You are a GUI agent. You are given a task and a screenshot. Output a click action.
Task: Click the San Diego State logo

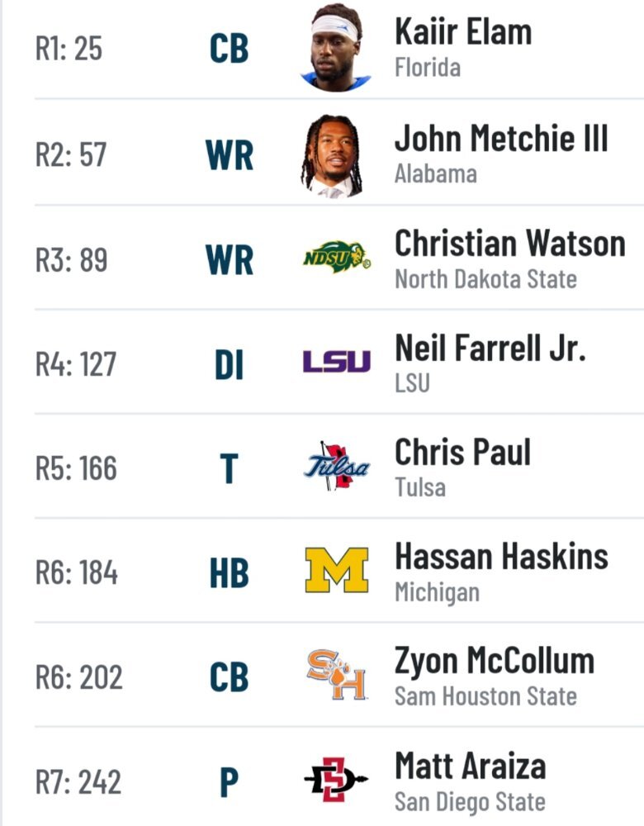point(337,779)
